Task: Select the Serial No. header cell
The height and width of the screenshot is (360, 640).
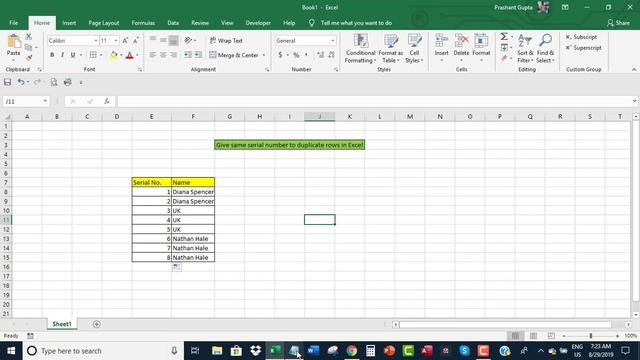Action: 151,182
